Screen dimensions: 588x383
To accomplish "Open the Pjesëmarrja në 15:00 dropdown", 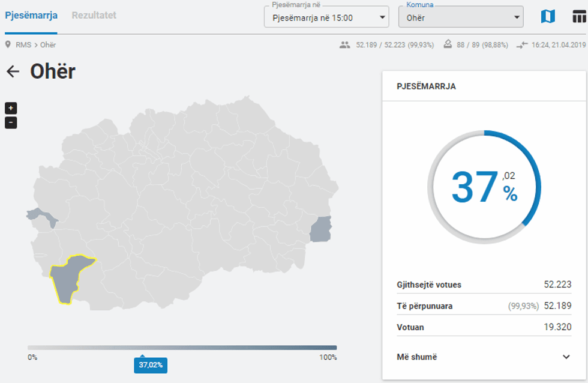I will (326, 17).
